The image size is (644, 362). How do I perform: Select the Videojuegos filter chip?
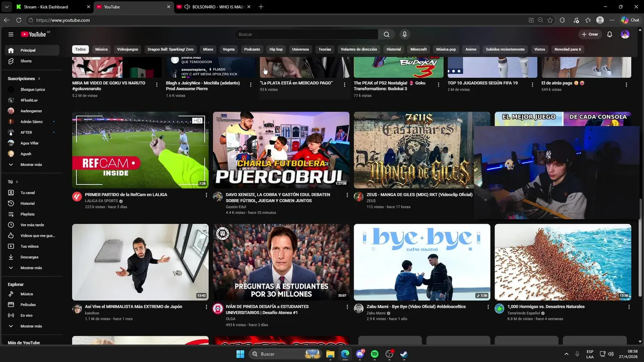click(128, 49)
